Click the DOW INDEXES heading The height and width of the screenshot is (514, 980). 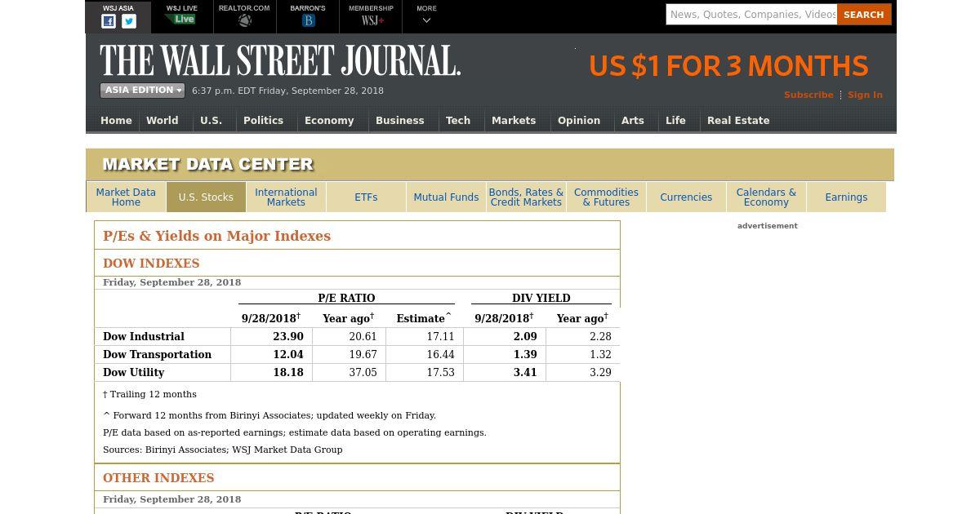(x=151, y=264)
